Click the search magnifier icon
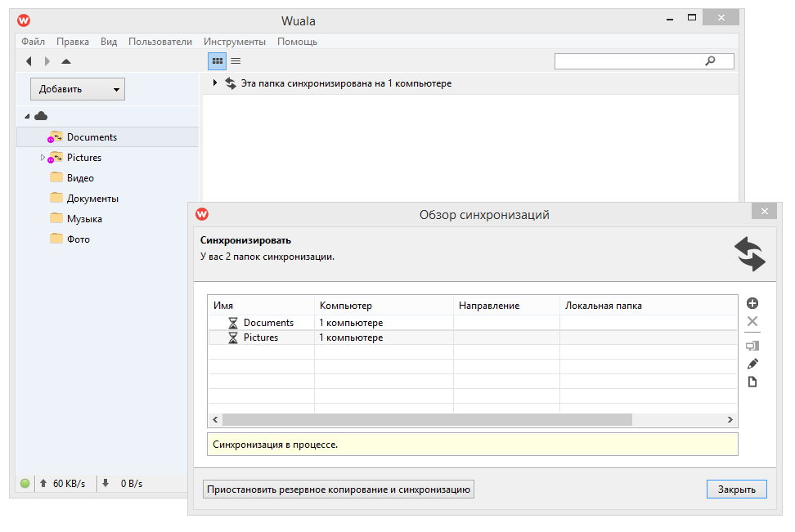This screenshot has height=532, width=795. tap(710, 61)
